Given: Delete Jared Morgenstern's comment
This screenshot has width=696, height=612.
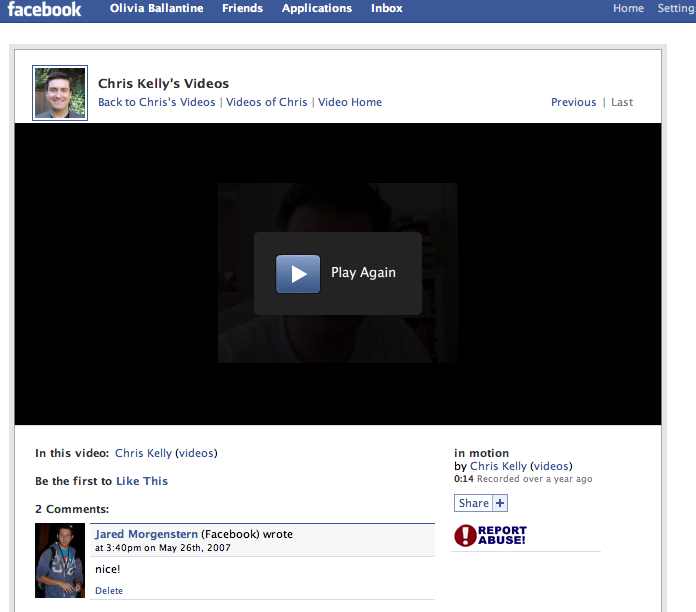Looking at the screenshot, I should (109, 591).
